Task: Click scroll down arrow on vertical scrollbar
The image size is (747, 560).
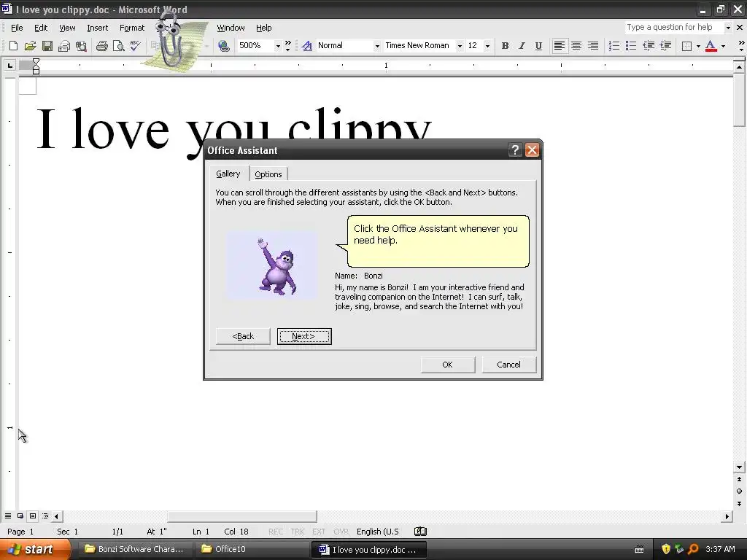Action: coord(740,467)
